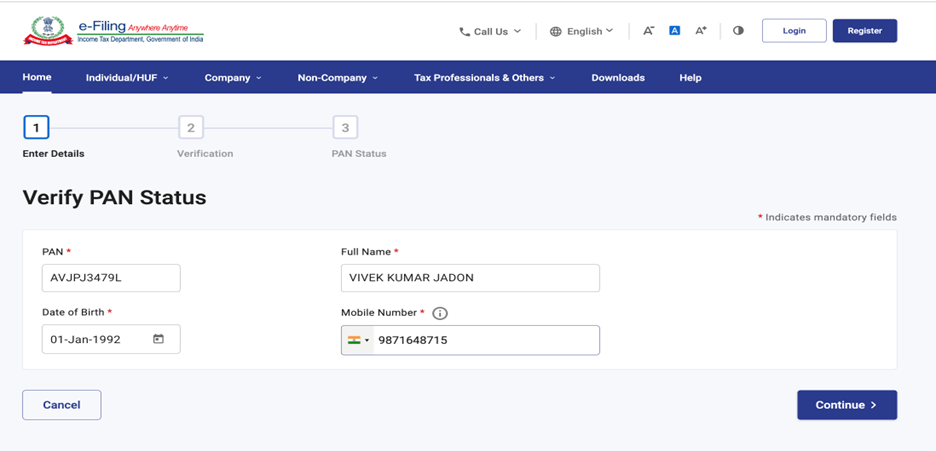This screenshot has width=936, height=451.
Task: Toggle high contrast mode icon
Action: tap(738, 31)
